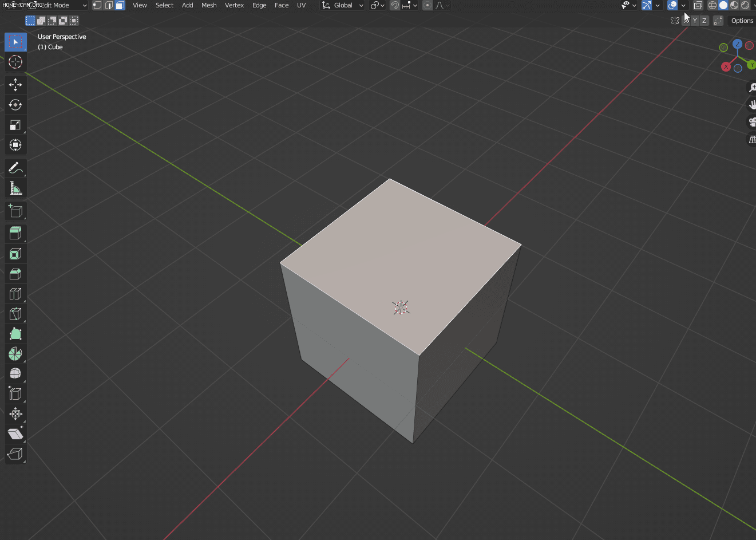Select the Smooth tool
The image size is (756, 540).
pyautogui.click(x=15, y=374)
